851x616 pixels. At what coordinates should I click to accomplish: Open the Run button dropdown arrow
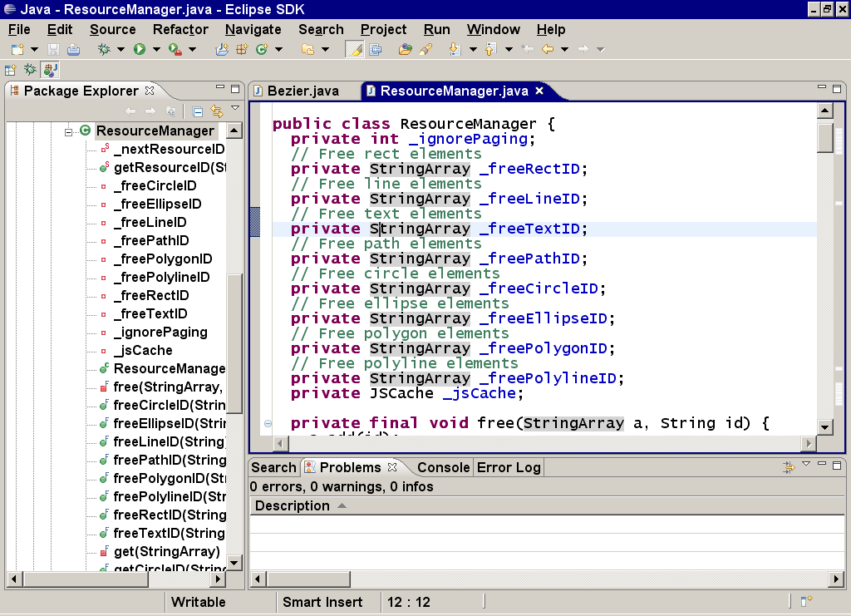tap(155, 50)
